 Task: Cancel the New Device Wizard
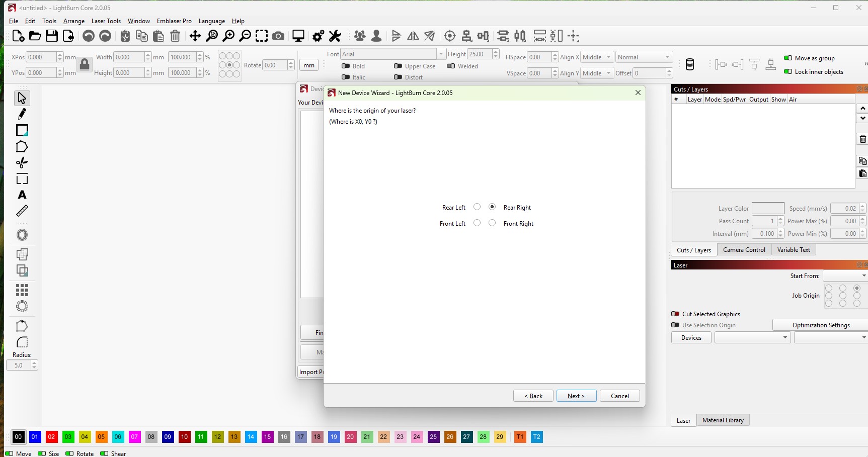click(620, 396)
